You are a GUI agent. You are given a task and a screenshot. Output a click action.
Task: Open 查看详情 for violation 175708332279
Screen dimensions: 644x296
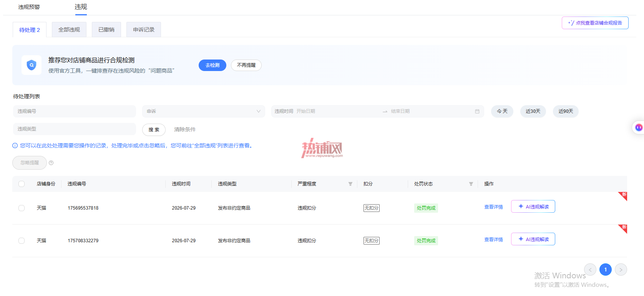tap(493, 240)
